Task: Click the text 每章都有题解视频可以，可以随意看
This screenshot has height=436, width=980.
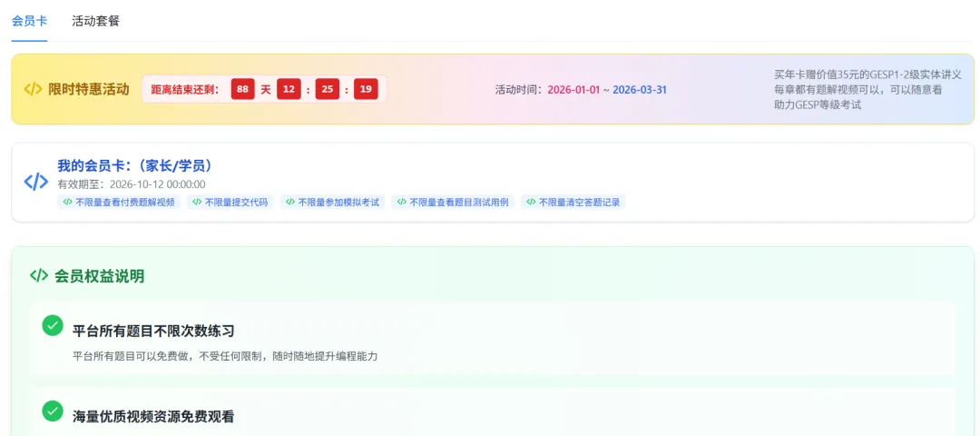Action: click(x=858, y=89)
